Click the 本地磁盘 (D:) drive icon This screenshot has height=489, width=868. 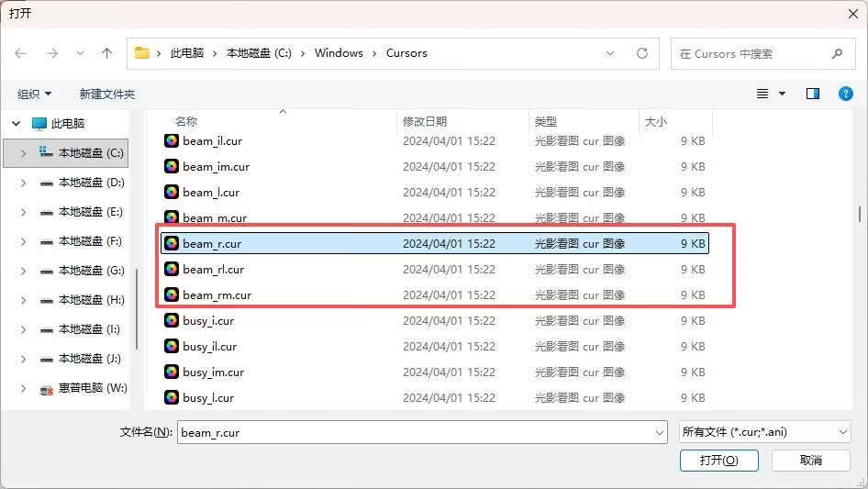[x=47, y=183]
